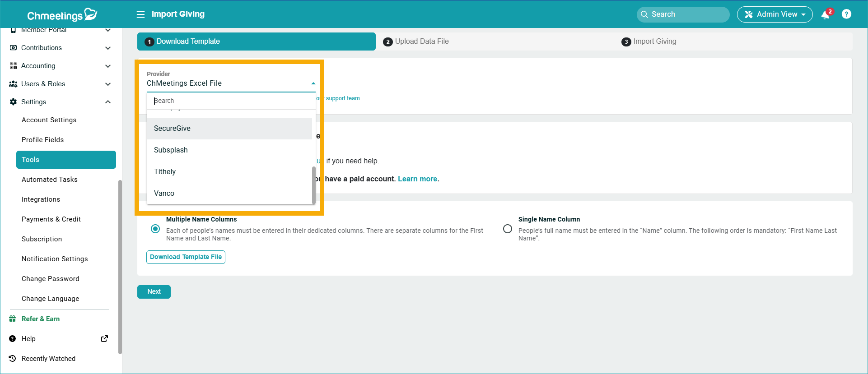
Task: Click the provider dropdown search field
Action: [x=231, y=101]
